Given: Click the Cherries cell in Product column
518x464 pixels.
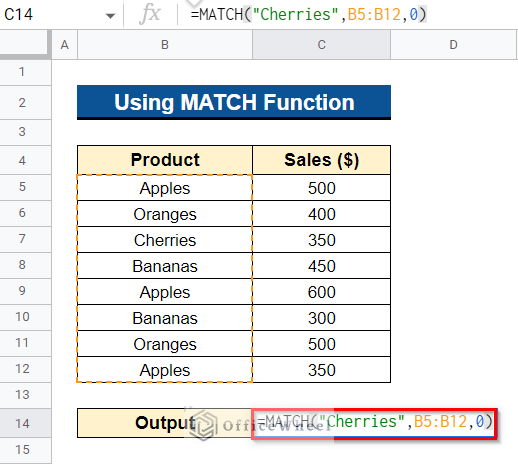Looking at the screenshot, I should coord(165,240).
